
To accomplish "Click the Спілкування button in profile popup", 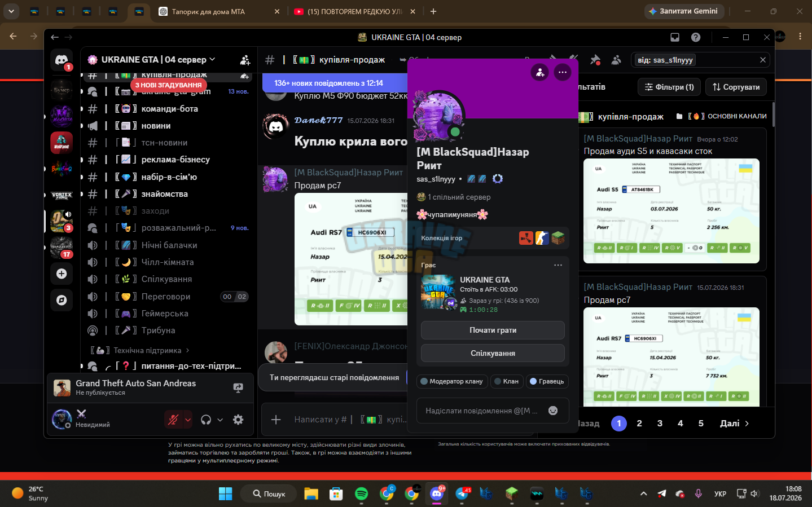I will coord(493,354).
